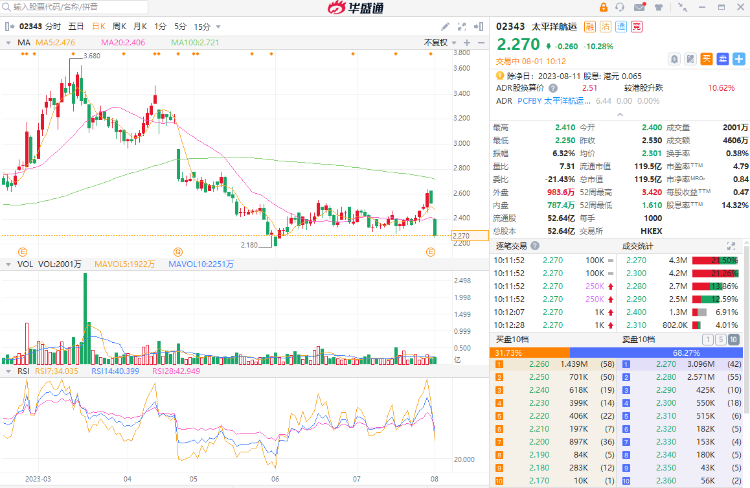Select the 5-level order depth toggle

(x=721, y=340)
